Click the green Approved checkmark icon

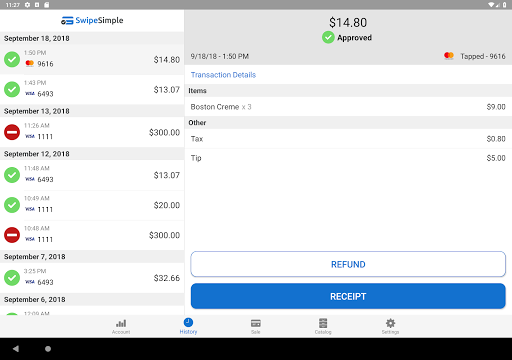click(x=328, y=37)
